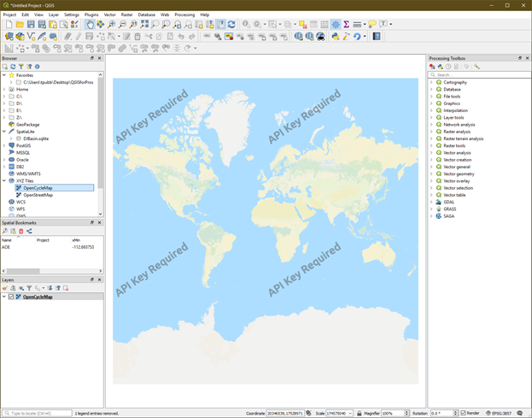Open the Help contents book icon
The width and height of the screenshot is (532, 418).
[x=377, y=37]
